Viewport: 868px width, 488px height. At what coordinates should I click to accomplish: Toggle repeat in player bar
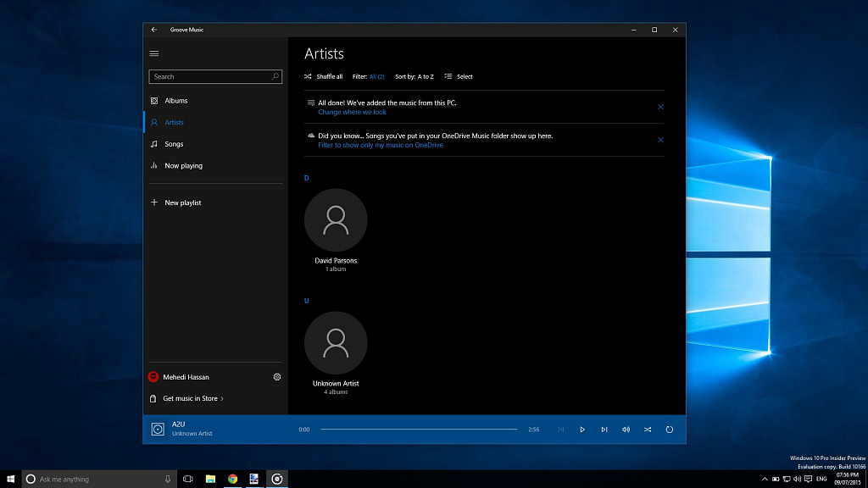(670, 430)
